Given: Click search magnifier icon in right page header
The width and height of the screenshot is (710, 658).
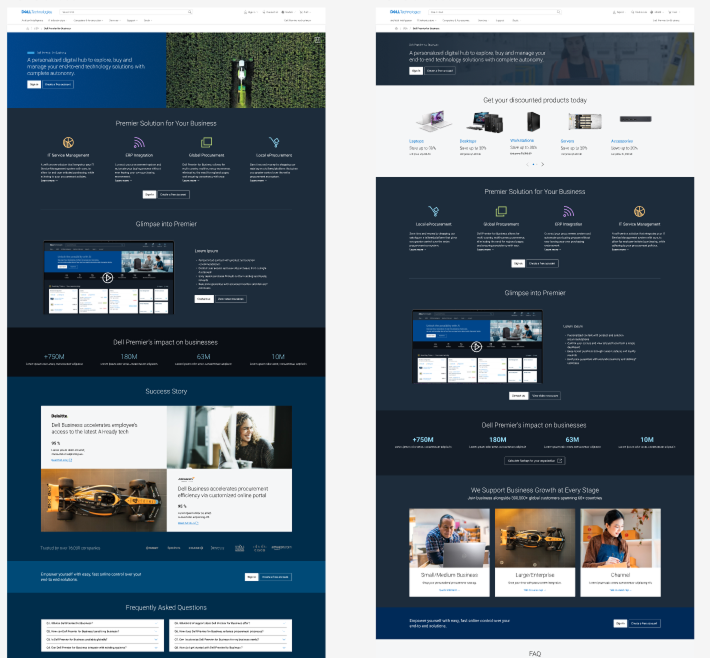Looking at the screenshot, I should click(x=558, y=12).
